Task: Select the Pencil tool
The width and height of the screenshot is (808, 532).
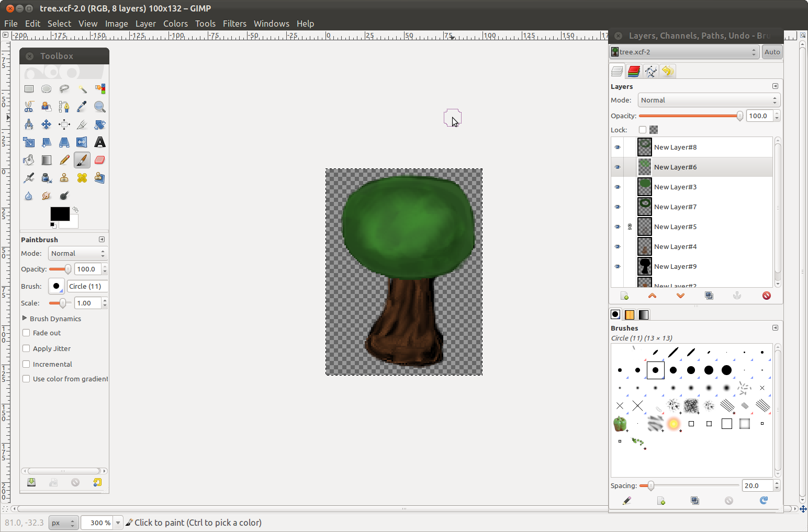Action: pos(64,160)
